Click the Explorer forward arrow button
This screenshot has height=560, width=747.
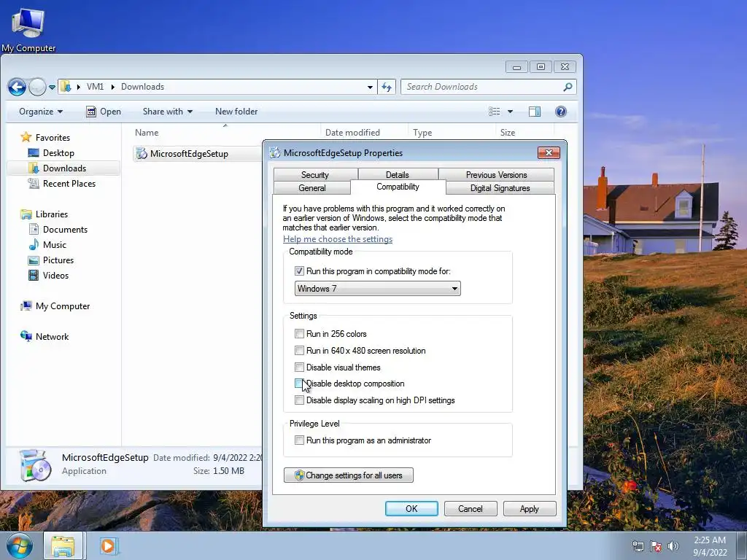pos(37,87)
